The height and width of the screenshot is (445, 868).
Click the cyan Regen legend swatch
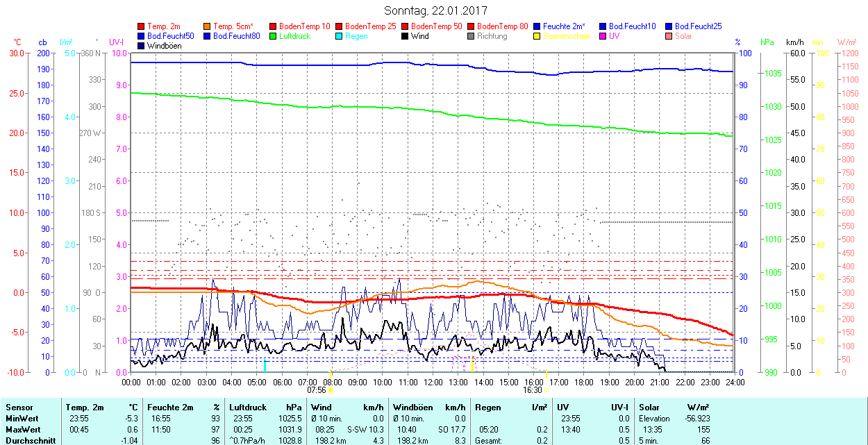[x=340, y=36]
